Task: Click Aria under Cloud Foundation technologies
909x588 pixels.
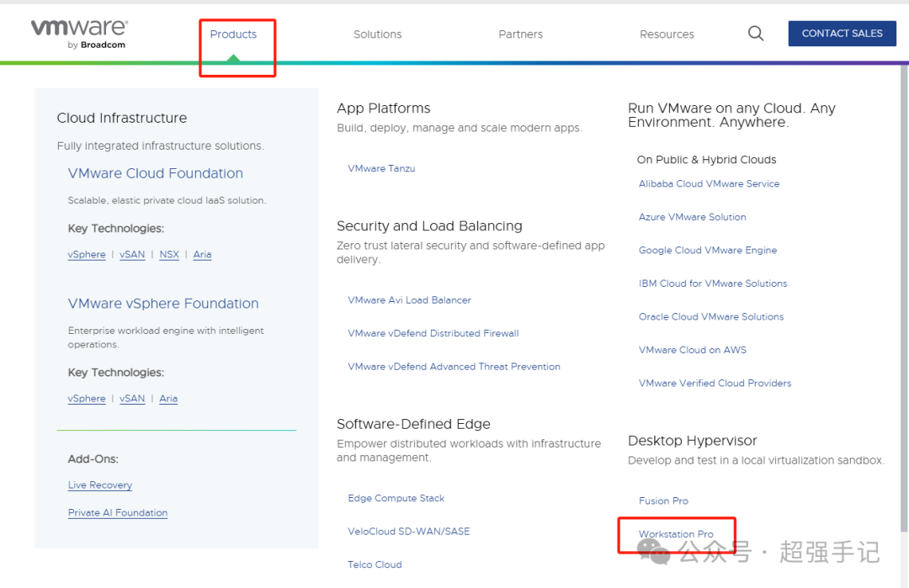Action: (202, 254)
